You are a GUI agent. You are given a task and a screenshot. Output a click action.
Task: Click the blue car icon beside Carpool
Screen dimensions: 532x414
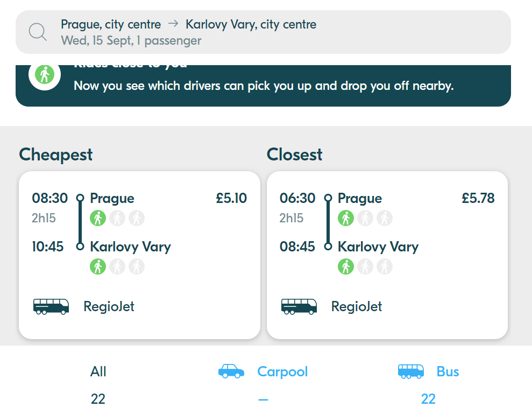231,371
